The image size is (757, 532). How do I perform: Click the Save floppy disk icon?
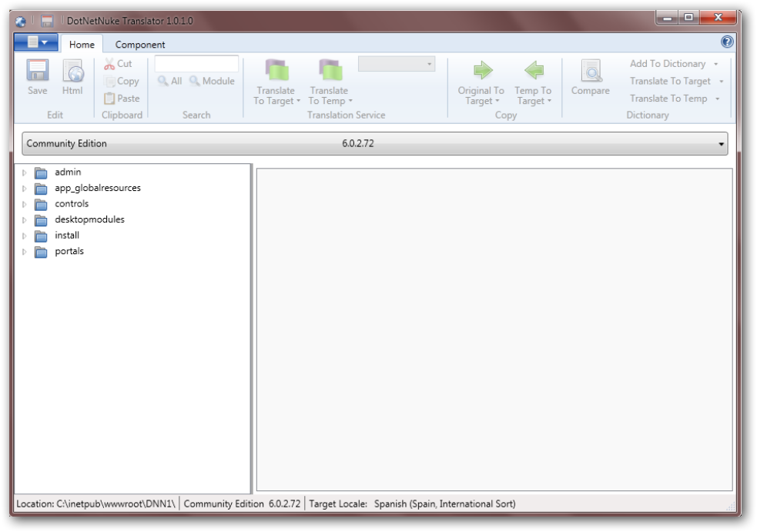pyautogui.click(x=37, y=71)
